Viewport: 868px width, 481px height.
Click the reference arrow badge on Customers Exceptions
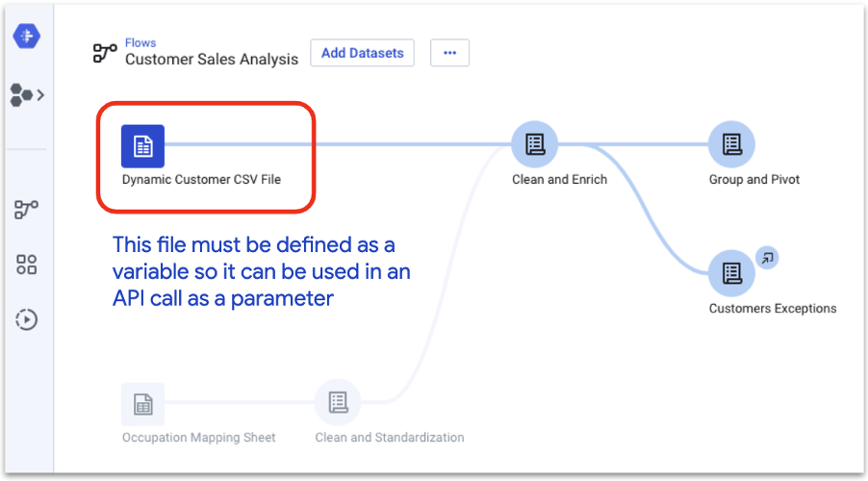point(767,258)
